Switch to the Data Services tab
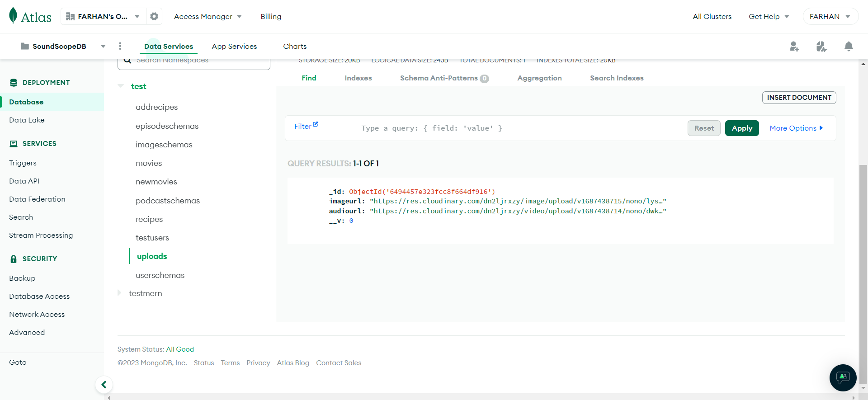This screenshot has height=400, width=868. (169, 46)
